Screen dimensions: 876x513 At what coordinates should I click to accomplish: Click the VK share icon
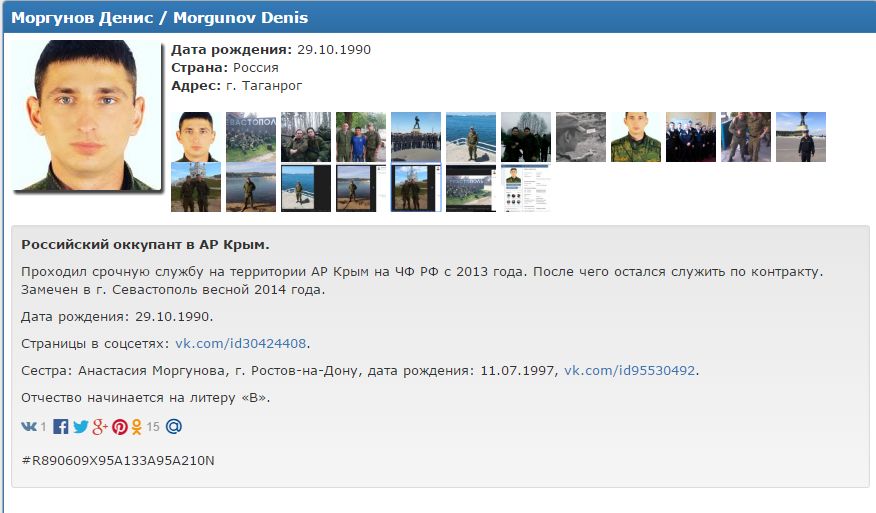tap(28, 427)
